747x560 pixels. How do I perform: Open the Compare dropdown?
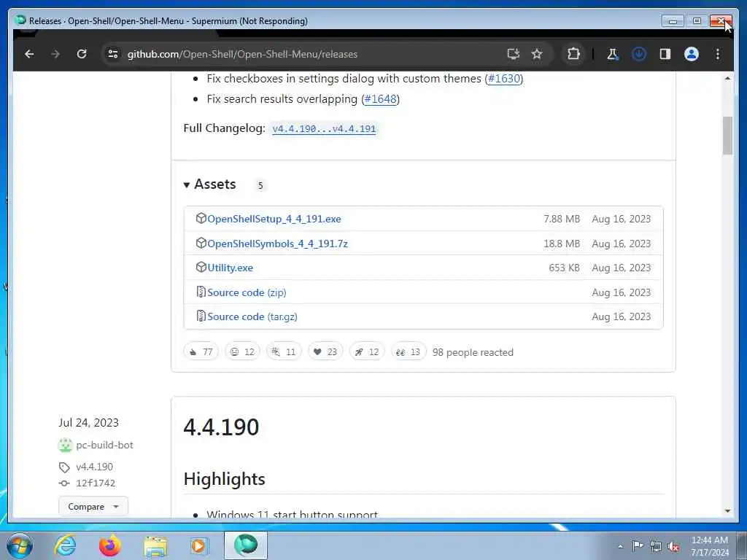93,507
